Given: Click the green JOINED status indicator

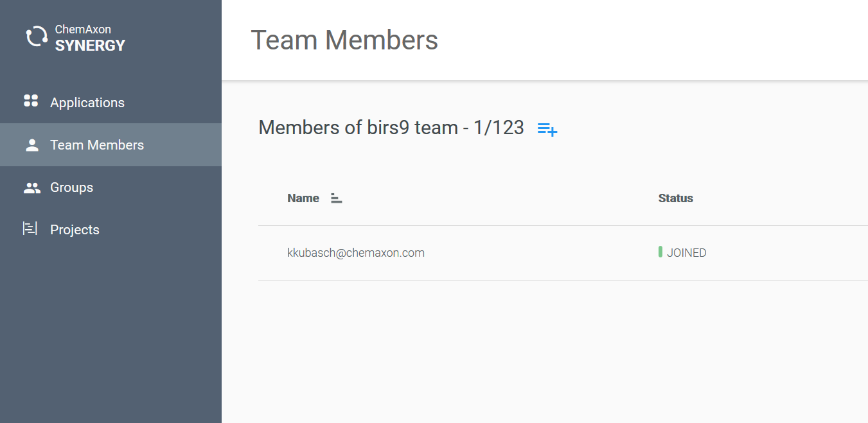Looking at the screenshot, I should click(x=660, y=252).
